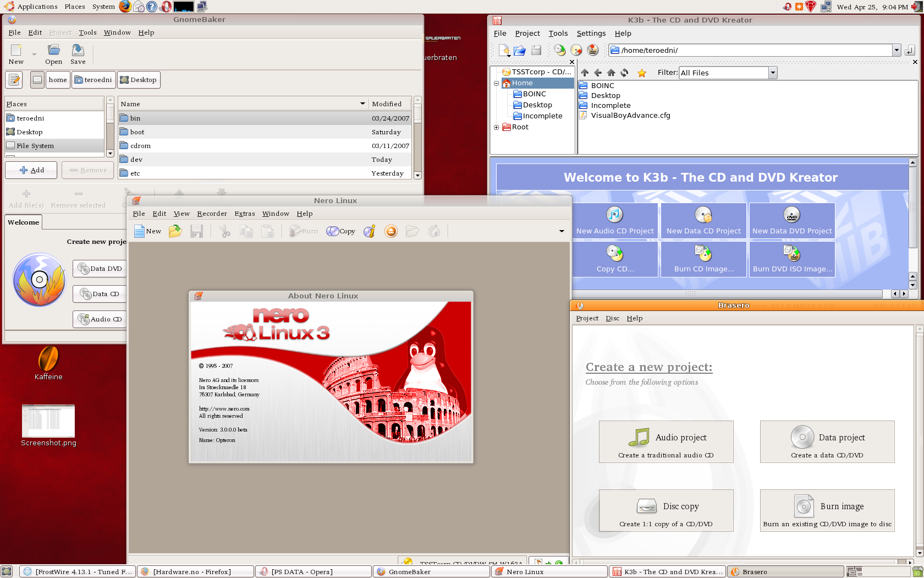Click inside the K3b path input field

(750, 51)
